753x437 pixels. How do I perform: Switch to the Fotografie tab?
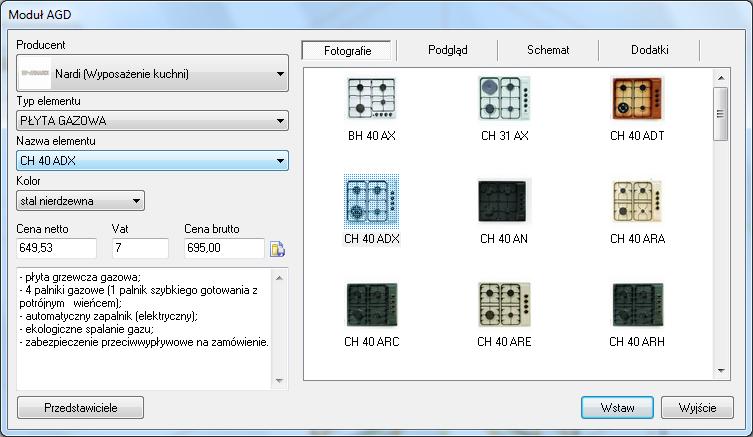347,50
